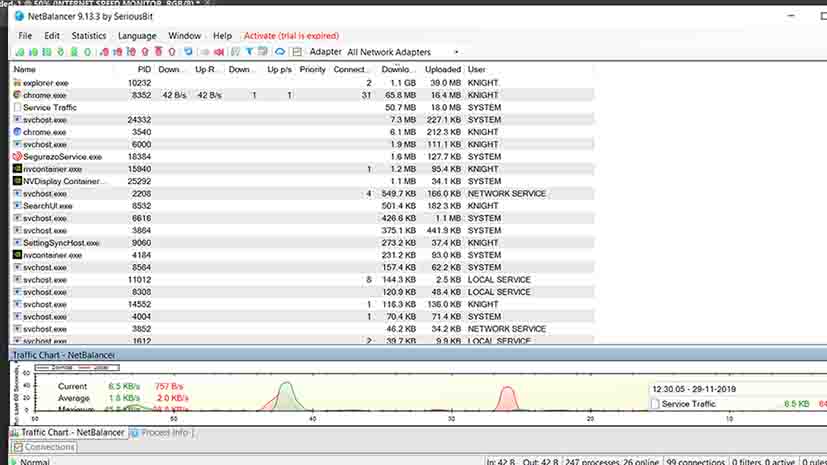Click the Process Info tab icon
The image size is (827, 465).
click(x=135, y=433)
